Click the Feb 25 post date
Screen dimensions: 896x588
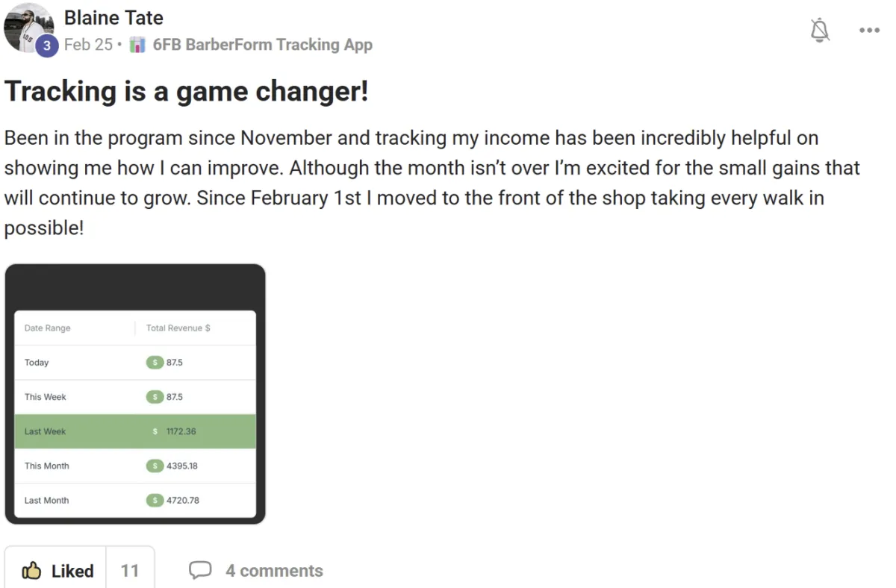coord(88,45)
